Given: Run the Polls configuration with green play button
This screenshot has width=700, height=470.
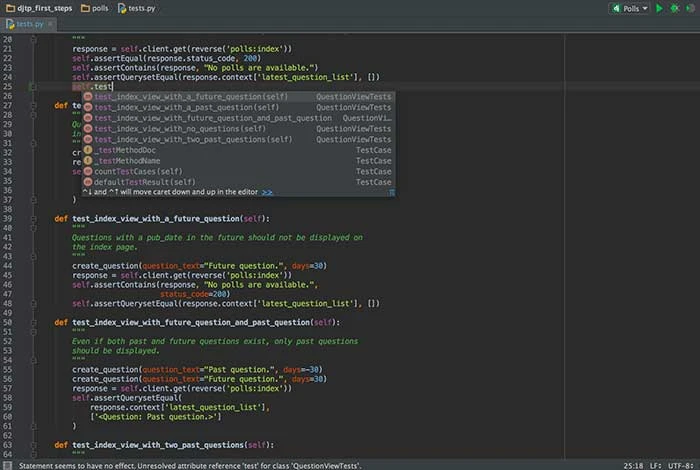Looking at the screenshot, I should pos(659,8).
